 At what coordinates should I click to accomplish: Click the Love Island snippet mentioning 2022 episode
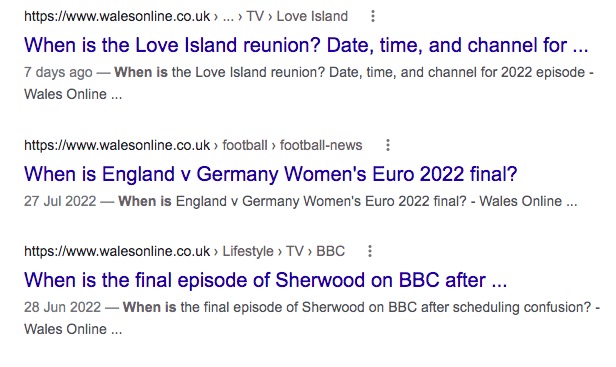coord(309,83)
